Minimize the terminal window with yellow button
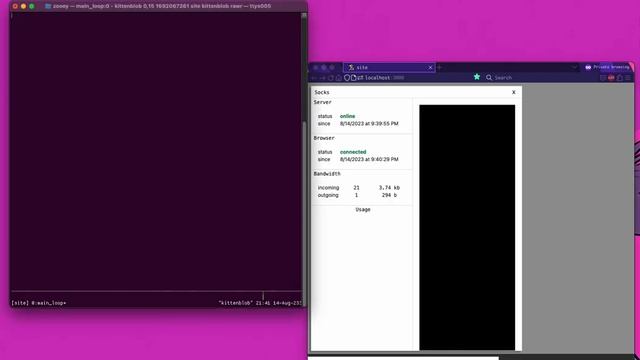 [x=23, y=6]
